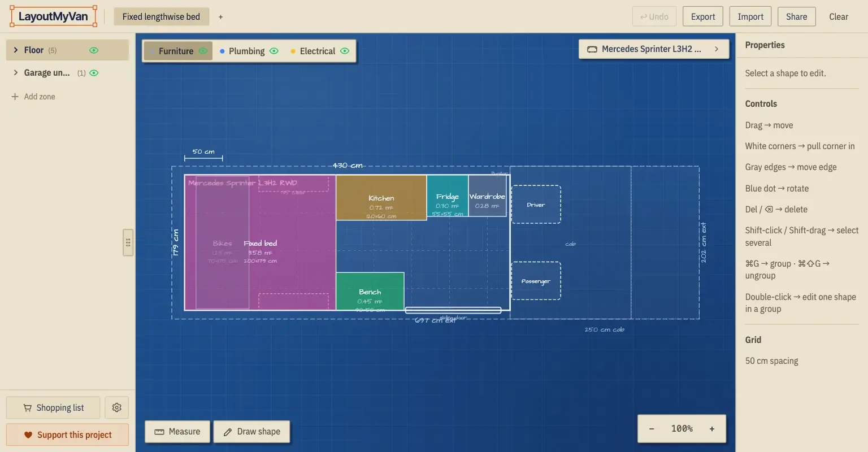Activate the Measure tool
Viewport: 868px width, 452px height.
click(177, 432)
